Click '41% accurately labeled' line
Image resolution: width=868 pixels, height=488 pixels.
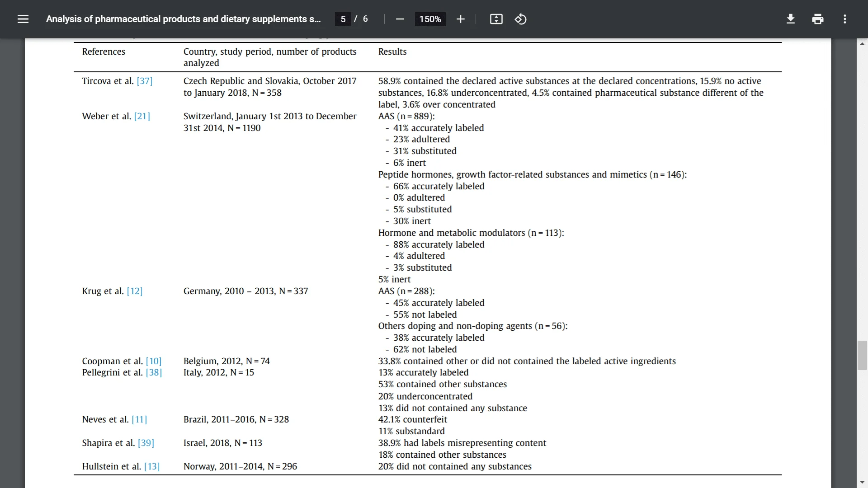pyautogui.click(x=439, y=128)
